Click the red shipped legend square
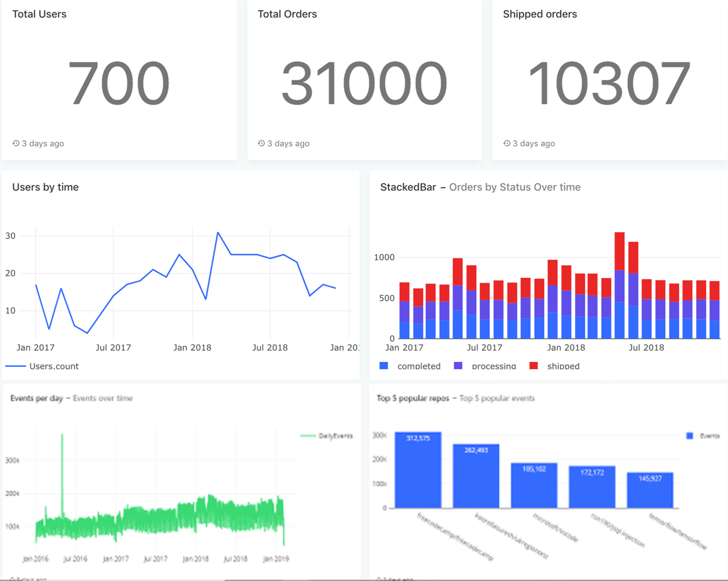This screenshot has width=728, height=581. [x=534, y=366]
